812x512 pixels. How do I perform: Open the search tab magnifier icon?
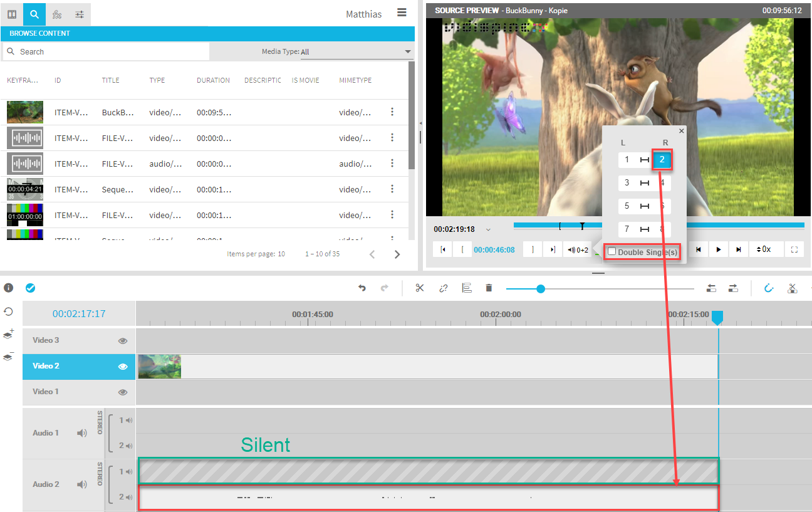pyautogui.click(x=34, y=14)
